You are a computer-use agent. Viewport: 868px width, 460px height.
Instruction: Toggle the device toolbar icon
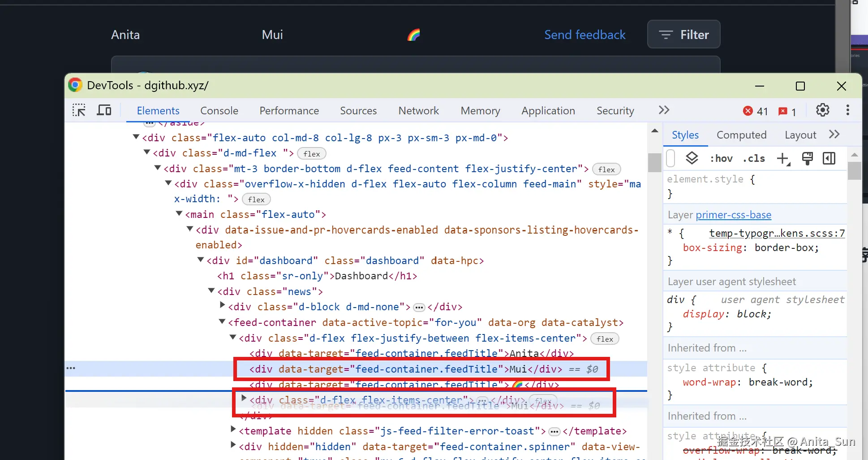[104, 110]
